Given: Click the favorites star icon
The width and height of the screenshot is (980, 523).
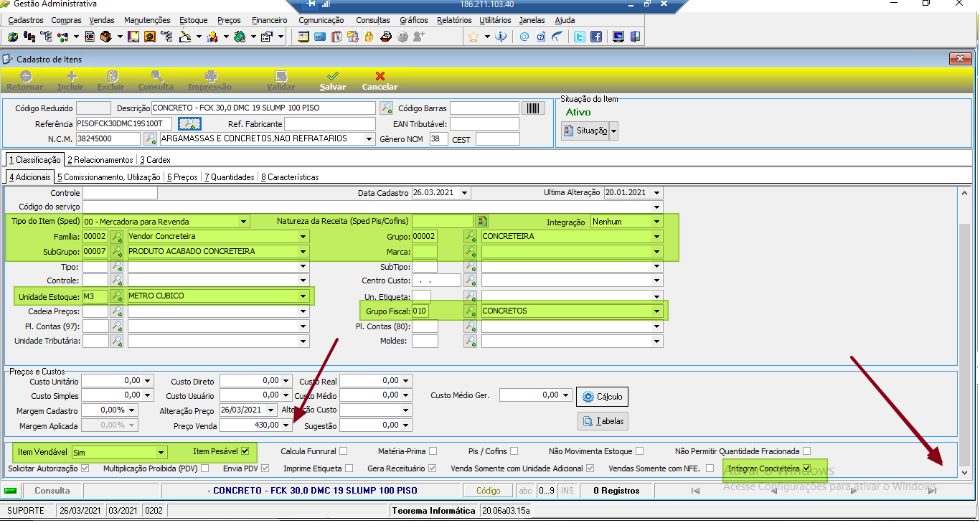Looking at the screenshot, I should click(x=473, y=37).
